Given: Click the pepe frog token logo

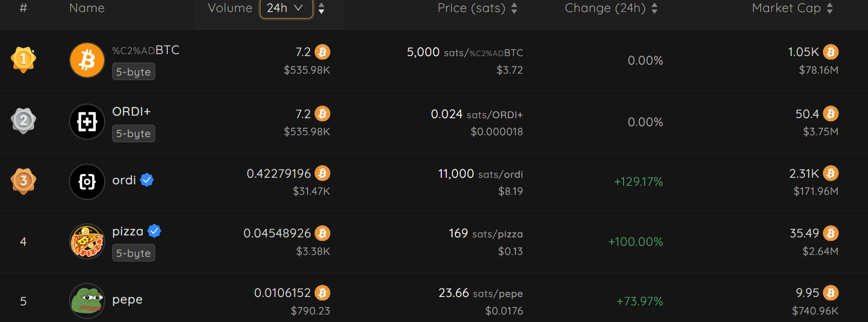Looking at the screenshot, I should [x=87, y=301].
